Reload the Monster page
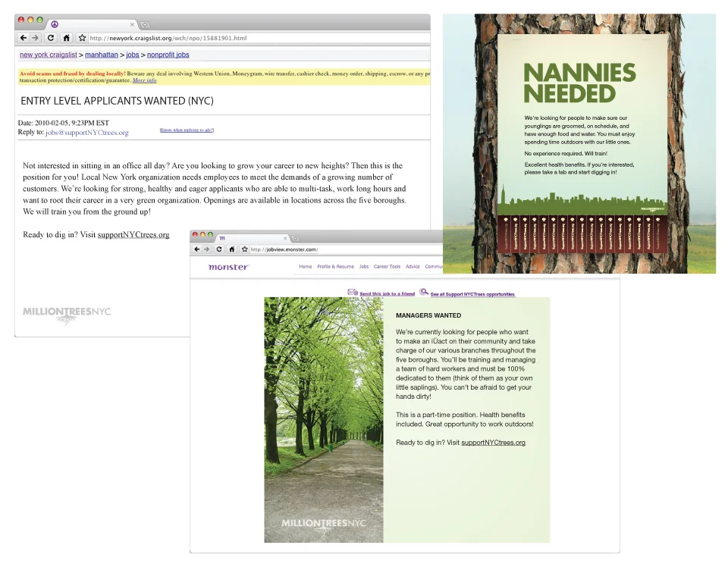The width and height of the screenshot is (728, 564). [x=219, y=249]
